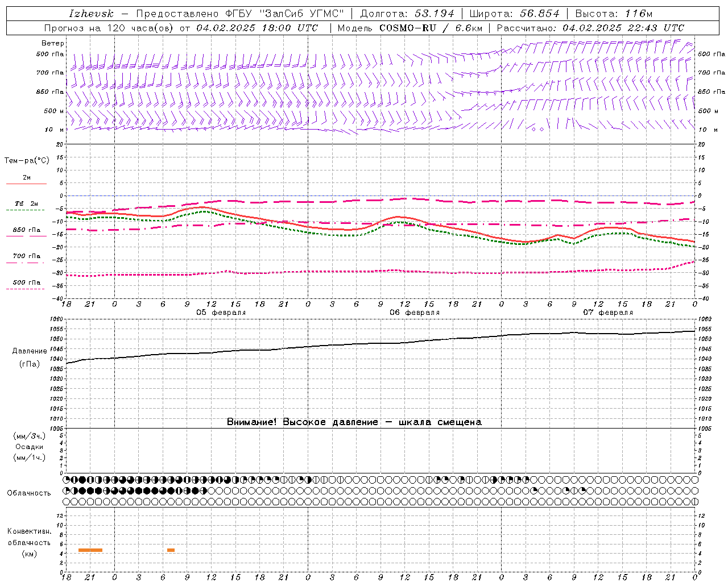
Task: Click the Конвективн. convective cloud label
Action: 30,531
